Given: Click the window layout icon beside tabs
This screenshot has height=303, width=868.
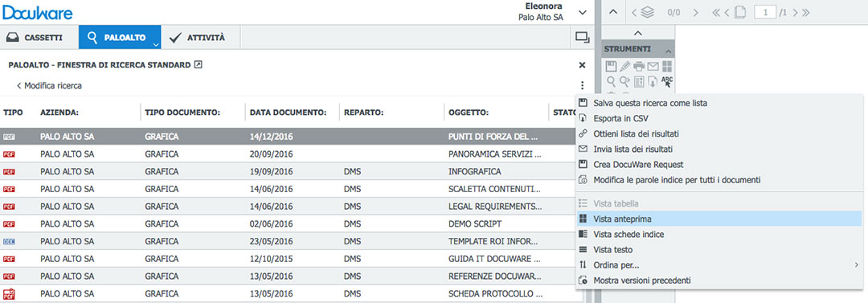Looking at the screenshot, I should point(582,37).
